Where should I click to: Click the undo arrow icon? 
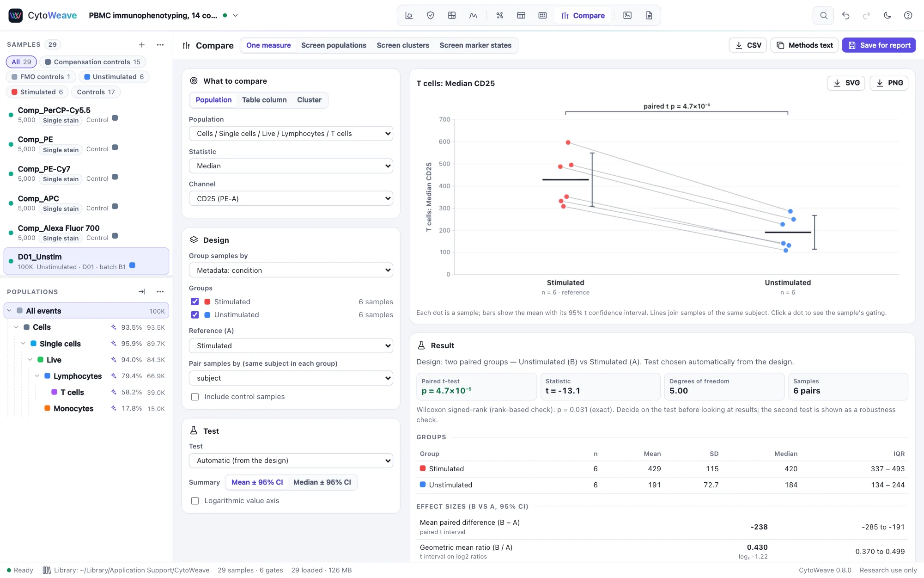[x=846, y=15]
